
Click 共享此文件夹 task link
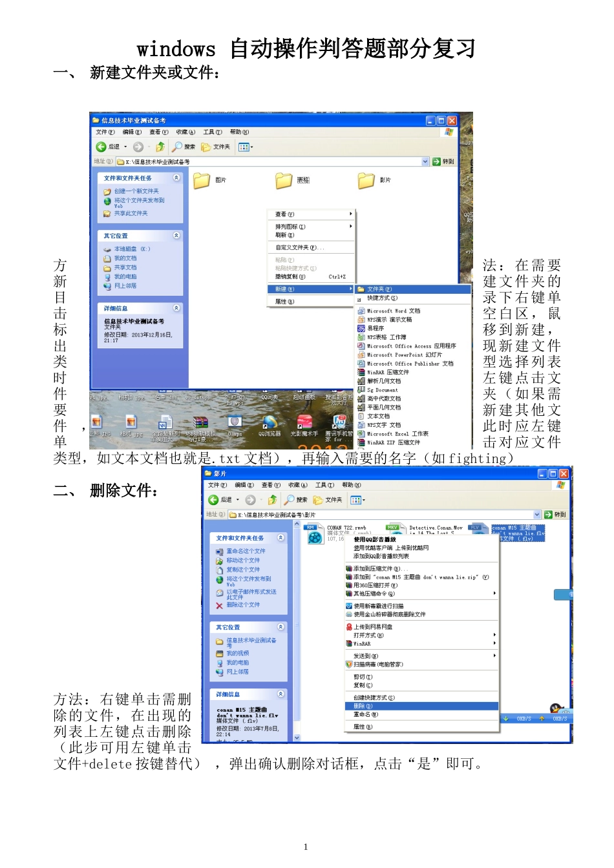click(131, 213)
